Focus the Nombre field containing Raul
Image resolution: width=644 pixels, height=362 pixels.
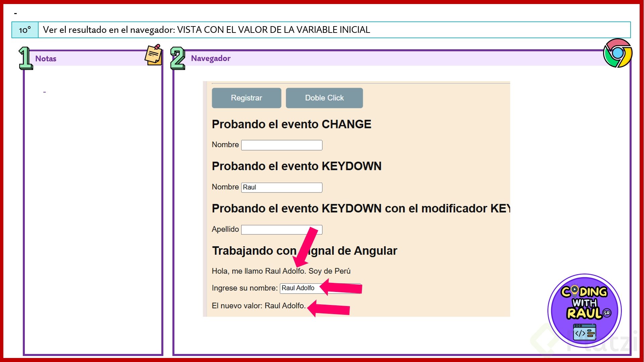click(281, 187)
